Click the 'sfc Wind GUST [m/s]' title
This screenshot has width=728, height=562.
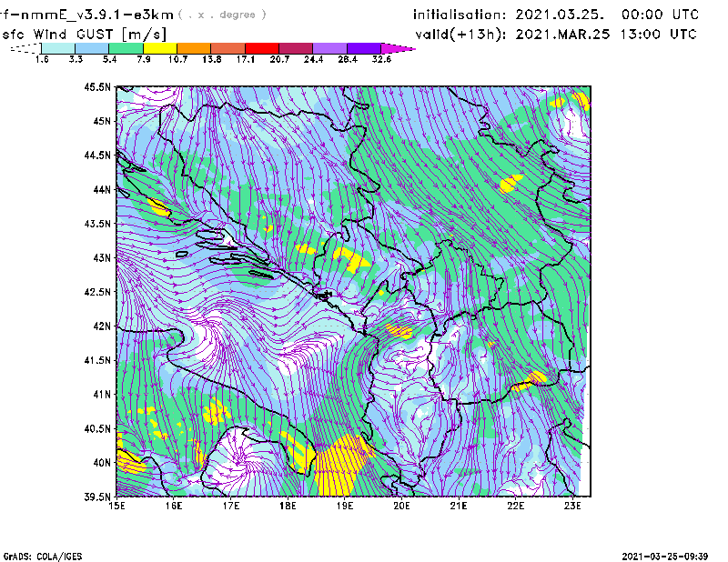coord(84,34)
